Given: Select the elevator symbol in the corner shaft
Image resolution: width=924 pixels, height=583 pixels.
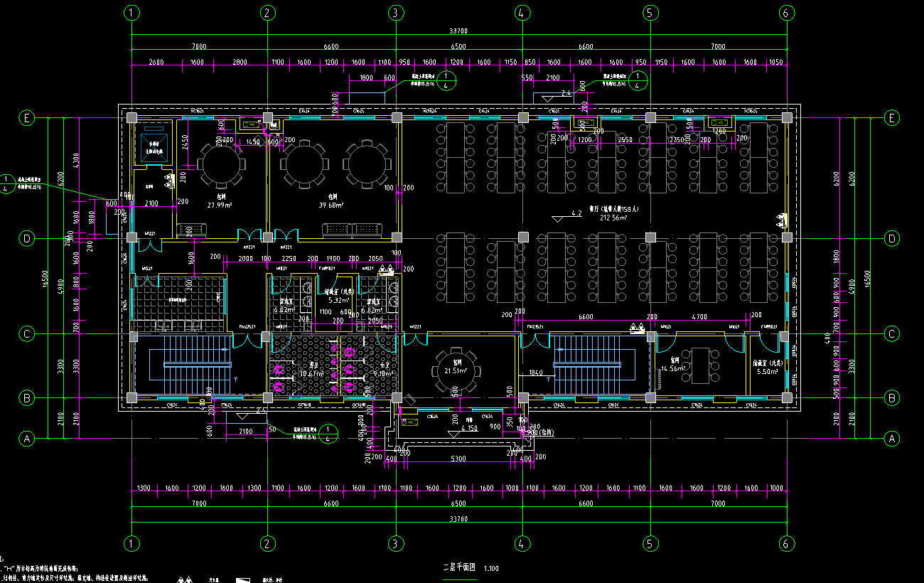Looking at the screenshot, I should pos(154,146).
